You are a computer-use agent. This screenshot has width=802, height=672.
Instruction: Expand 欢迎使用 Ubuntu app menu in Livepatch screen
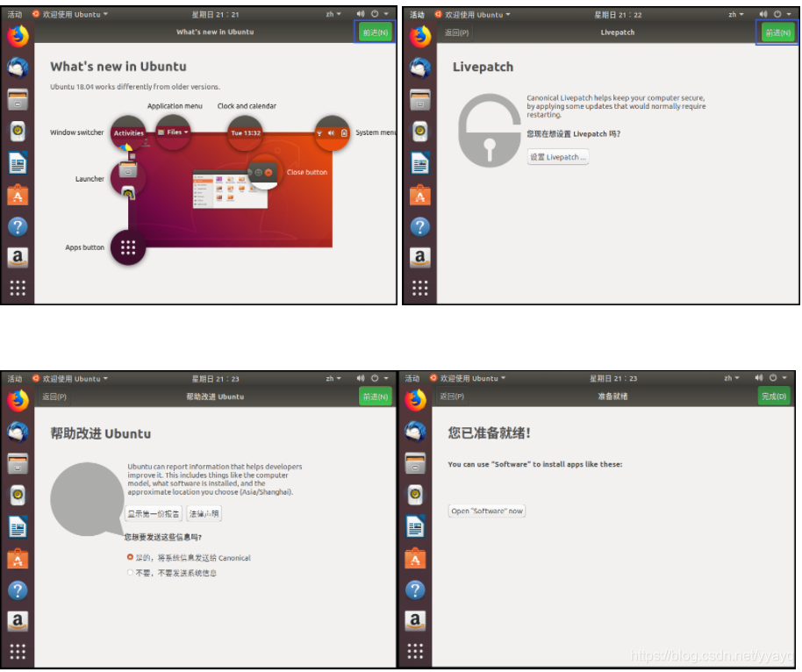pos(473,15)
